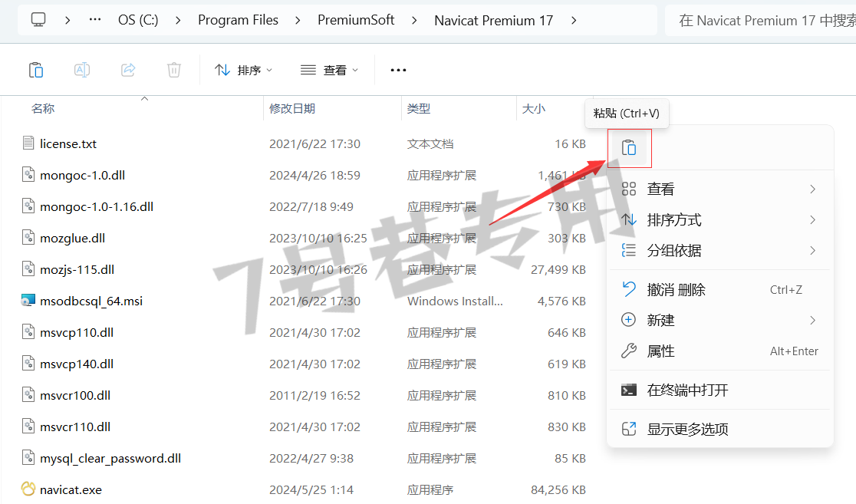The height and width of the screenshot is (504, 856).
Task: Click the mysql_clear_password.dll file icon
Action: (x=28, y=457)
